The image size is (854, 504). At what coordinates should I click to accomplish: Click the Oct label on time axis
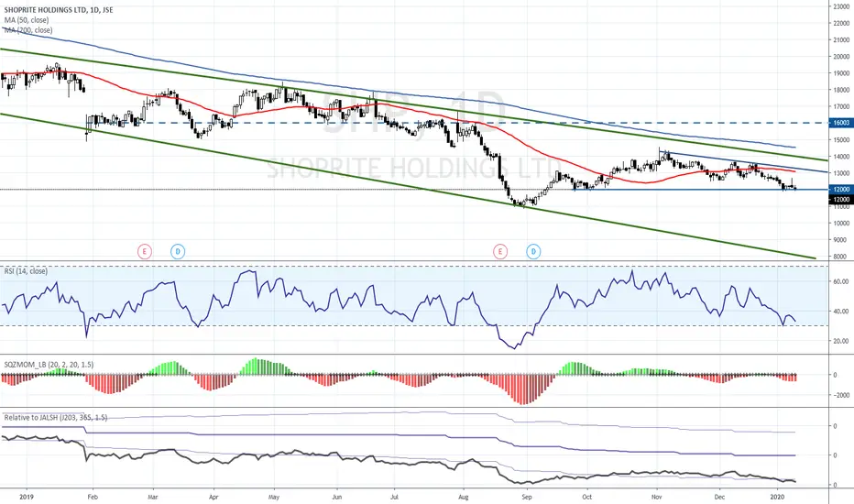click(586, 497)
